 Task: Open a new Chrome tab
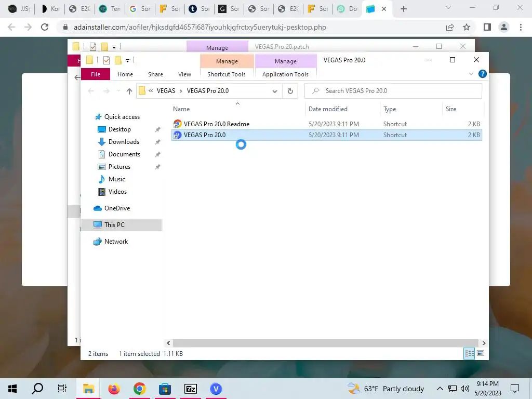pyautogui.click(x=403, y=9)
